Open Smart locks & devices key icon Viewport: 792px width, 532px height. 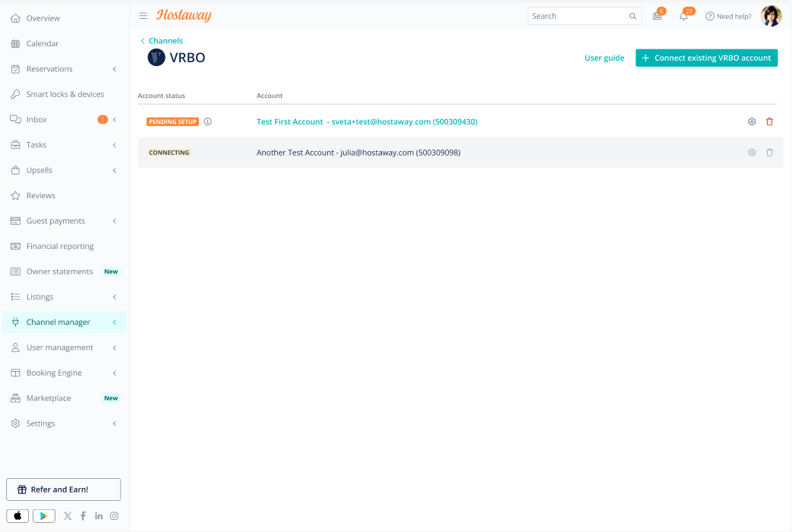tap(16, 94)
